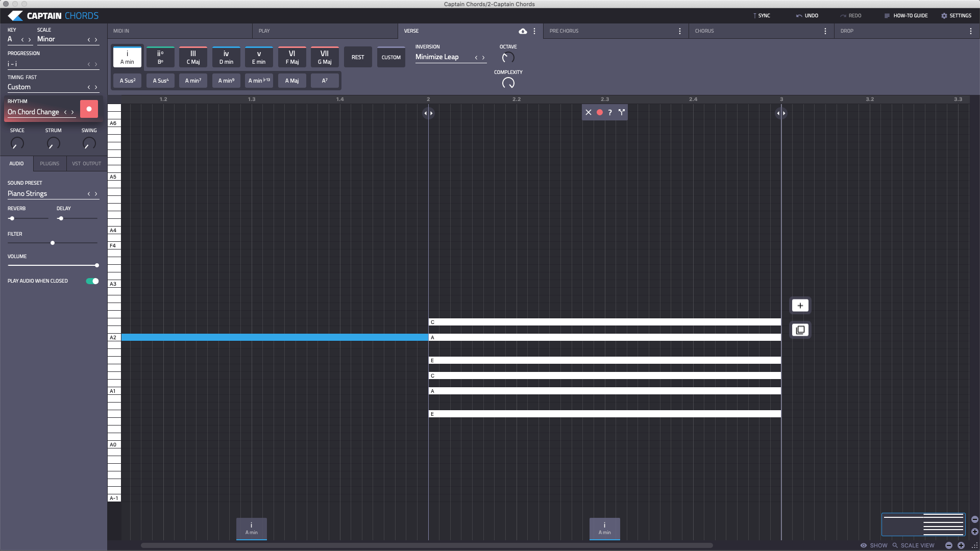Open the chord popup help question mark

coord(610,113)
